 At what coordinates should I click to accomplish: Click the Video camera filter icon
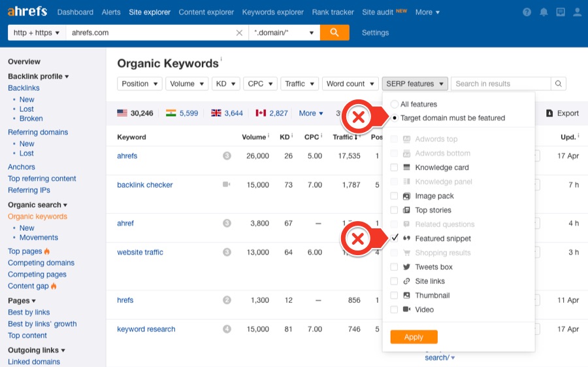click(406, 309)
